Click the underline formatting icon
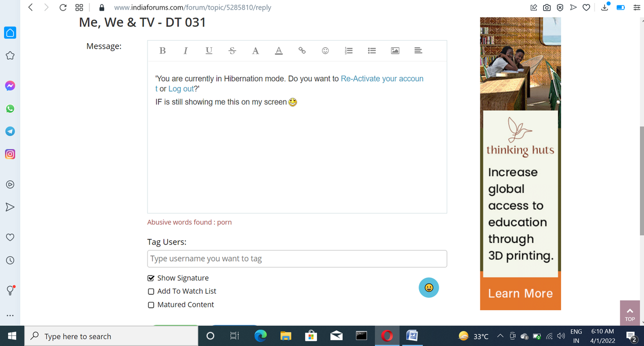The image size is (644, 346). coord(209,51)
